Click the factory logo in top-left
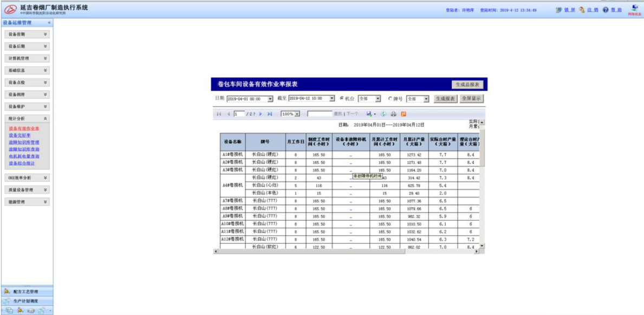The width and height of the screenshot is (644, 315). [10, 10]
